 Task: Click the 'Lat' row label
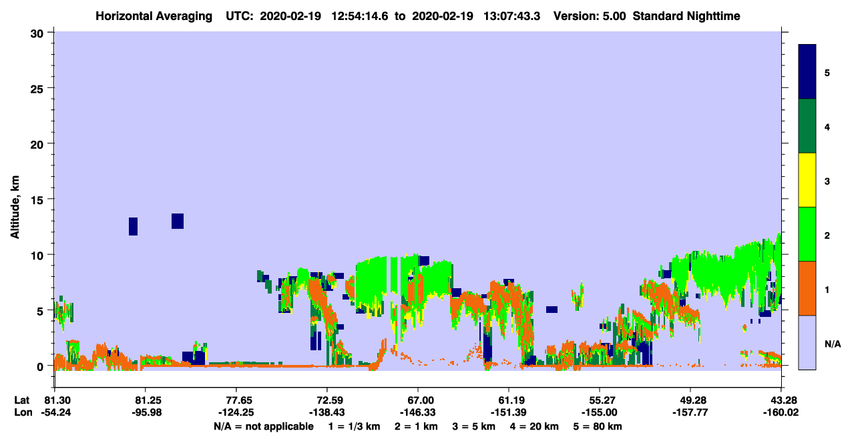(x=21, y=400)
